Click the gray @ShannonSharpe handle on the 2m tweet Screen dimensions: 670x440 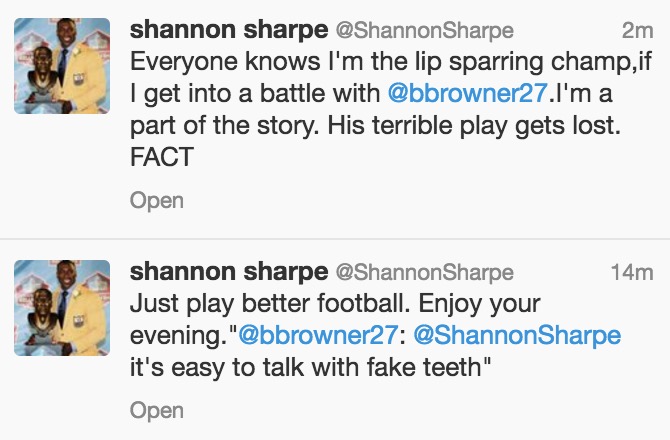coord(424,31)
